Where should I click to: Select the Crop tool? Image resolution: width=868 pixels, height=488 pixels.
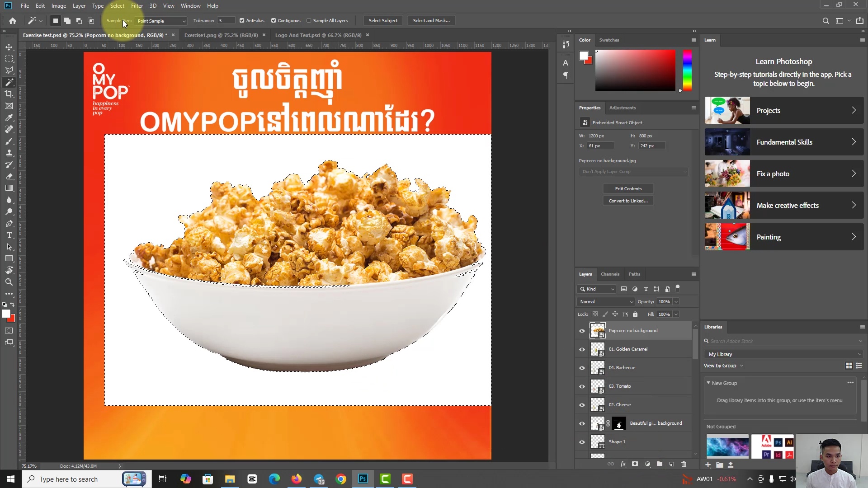point(9,94)
